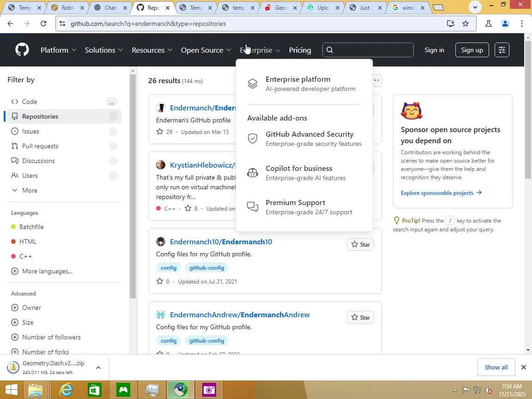Open the Chrome three-dot menu
The width and height of the screenshot is (532, 399).
coord(522,24)
